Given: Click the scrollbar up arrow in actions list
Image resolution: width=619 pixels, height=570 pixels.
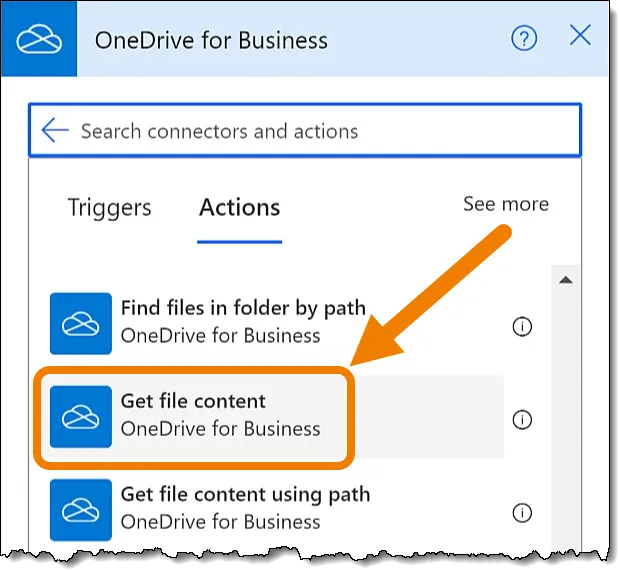Looking at the screenshot, I should 565,281.
